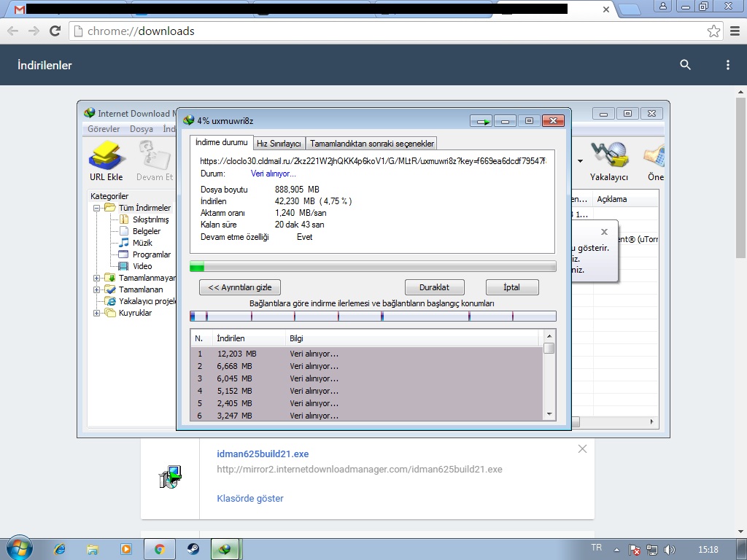This screenshot has height=560, width=747.
Task: Open Steam from the taskbar
Action: [x=193, y=549]
